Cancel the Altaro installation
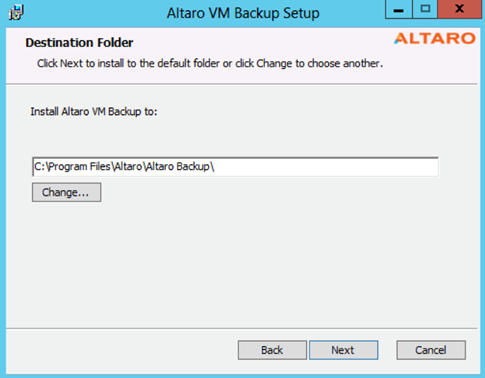Screen dimensions: 485x378 point(431,350)
